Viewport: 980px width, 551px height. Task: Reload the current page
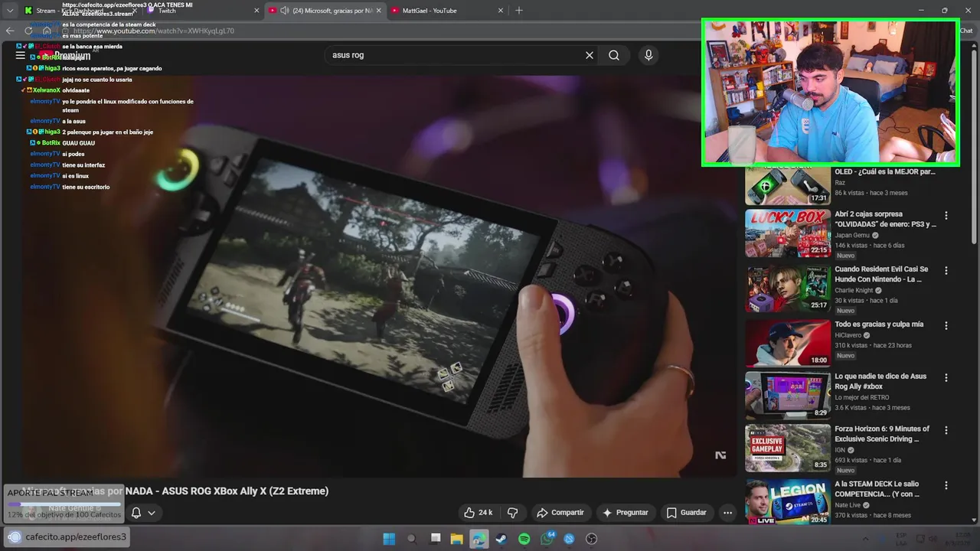pyautogui.click(x=29, y=31)
